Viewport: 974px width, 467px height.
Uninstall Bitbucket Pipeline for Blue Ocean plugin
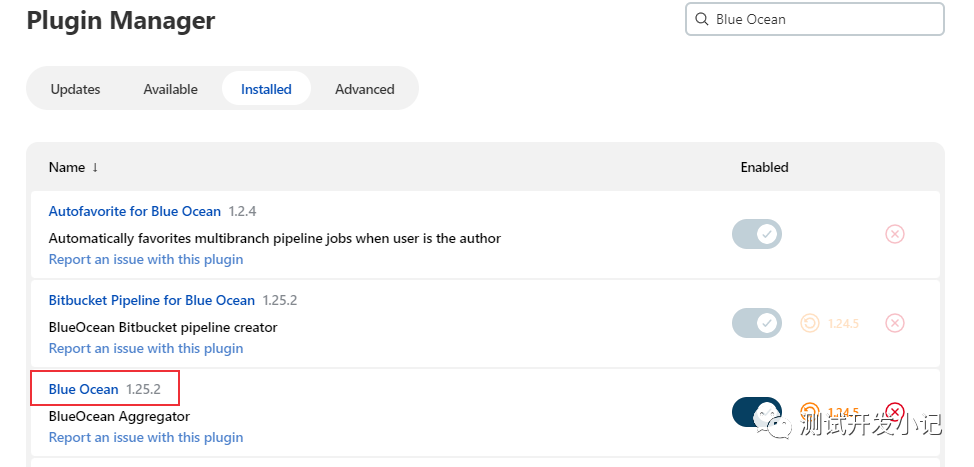[x=895, y=323]
